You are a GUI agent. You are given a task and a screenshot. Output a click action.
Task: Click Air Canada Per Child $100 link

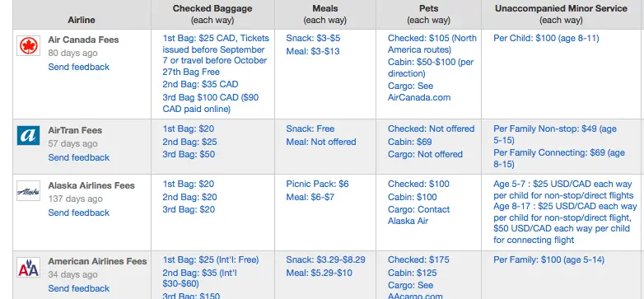tap(546, 38)
